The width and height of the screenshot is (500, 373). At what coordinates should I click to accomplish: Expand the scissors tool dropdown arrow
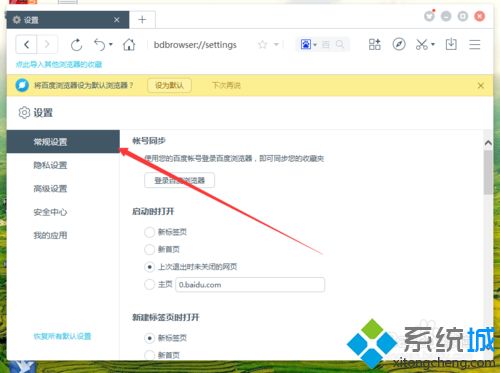coord(433,44)
